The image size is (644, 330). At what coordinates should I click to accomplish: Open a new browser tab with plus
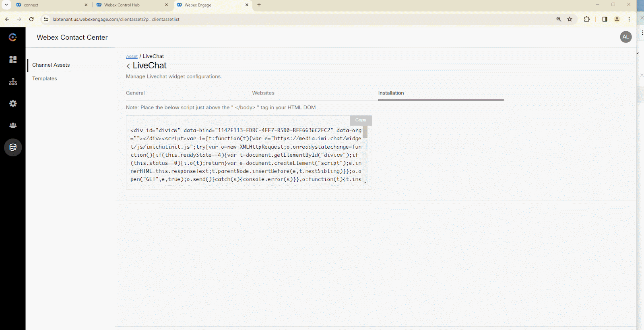(259, 5)
